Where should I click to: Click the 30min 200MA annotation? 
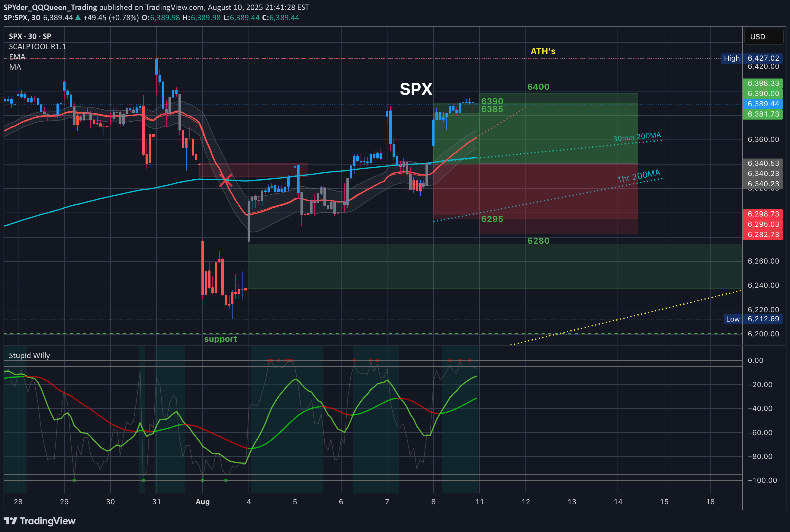(637, 137)
